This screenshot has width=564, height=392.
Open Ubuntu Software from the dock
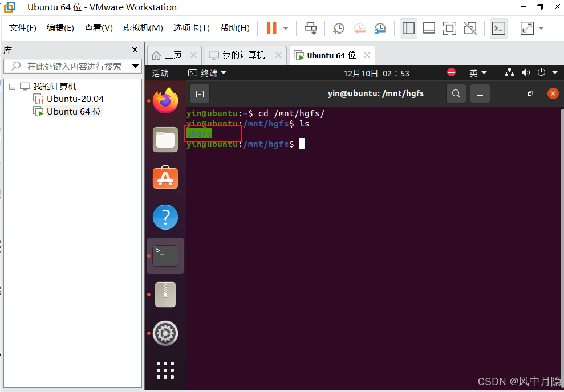pyautogui.click(x=165, y=178)
